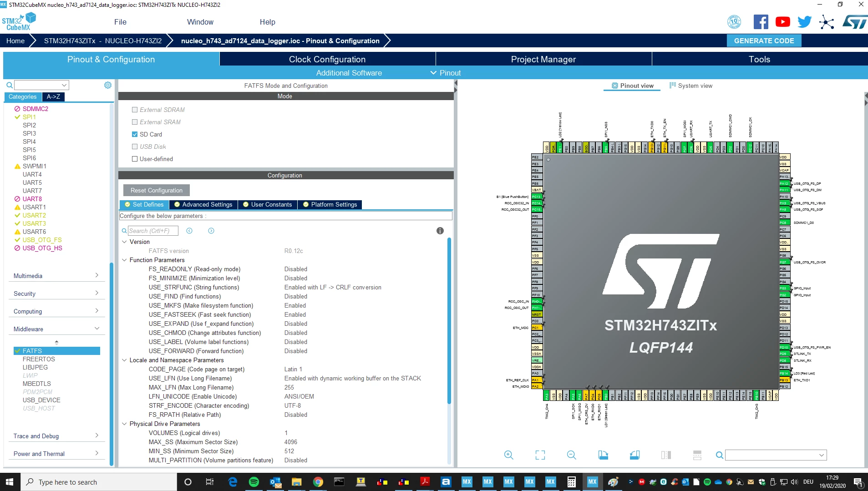Screen dimensions: 868x491
Task: Collapse the Function Parameters group
Action: (x=124, y=260)
